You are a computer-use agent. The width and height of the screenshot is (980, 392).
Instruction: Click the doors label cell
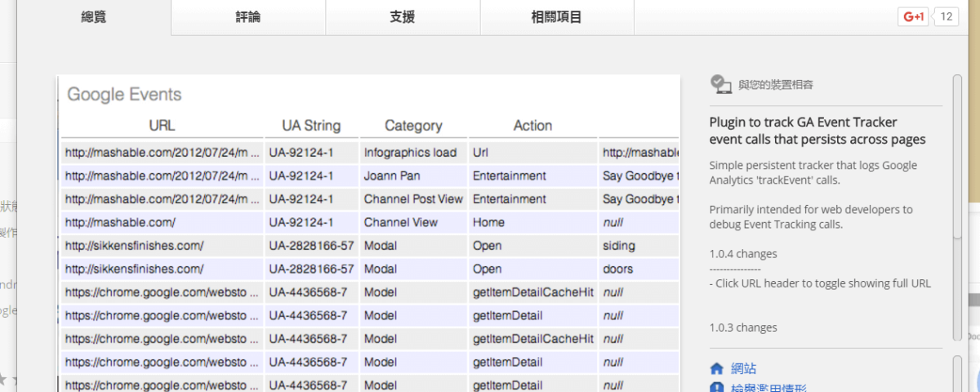pyautogui.click(x=639, y=269)
